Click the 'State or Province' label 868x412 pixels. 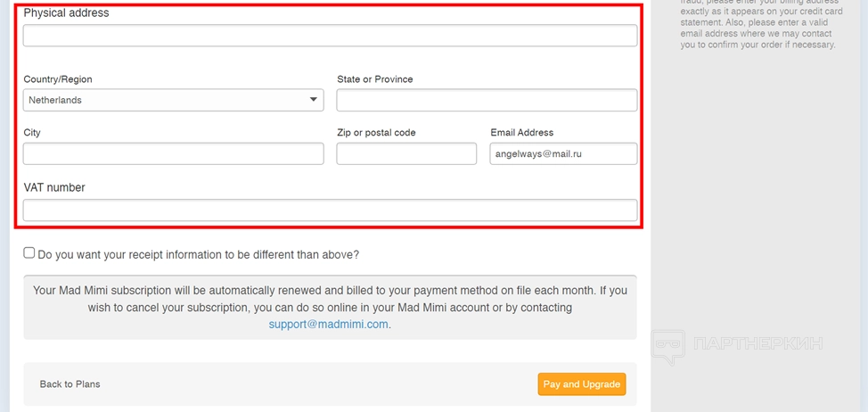click(374, 79)
